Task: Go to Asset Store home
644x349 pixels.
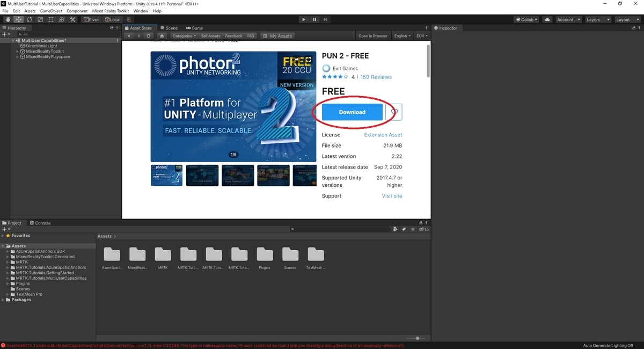Action: (162, 36)
